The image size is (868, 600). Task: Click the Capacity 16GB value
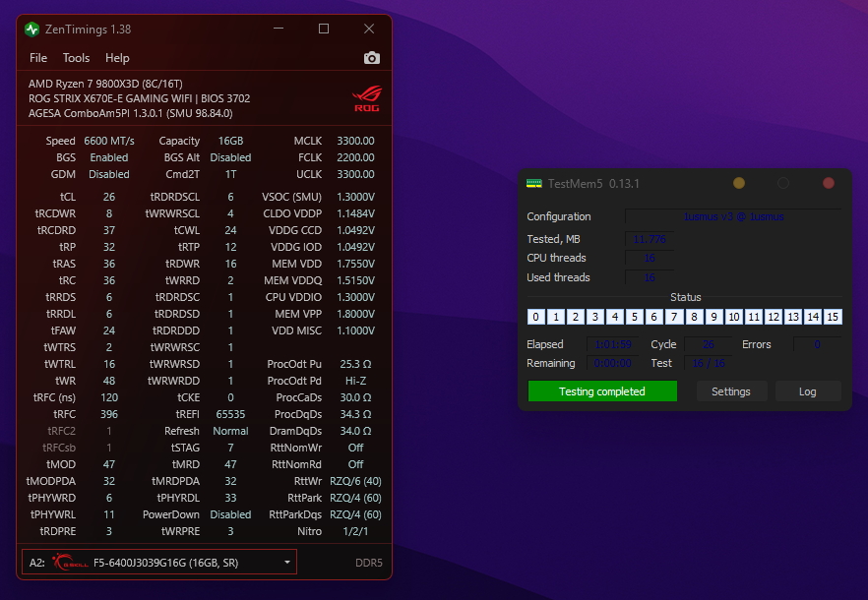pyautogui.click(x=230, y=141)
